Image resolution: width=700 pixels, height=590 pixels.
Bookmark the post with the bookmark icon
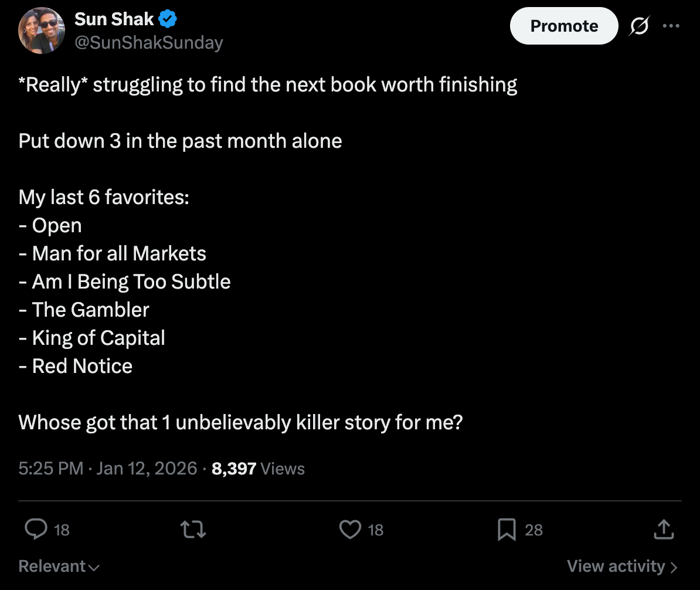coord(506,530)
